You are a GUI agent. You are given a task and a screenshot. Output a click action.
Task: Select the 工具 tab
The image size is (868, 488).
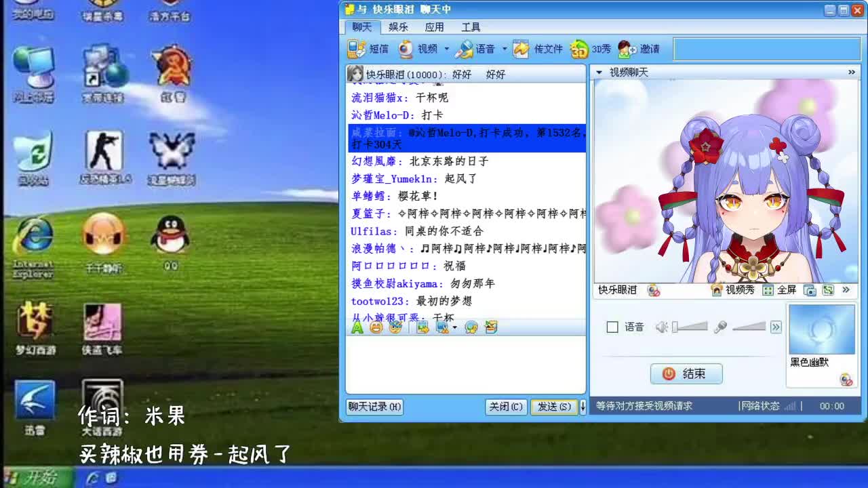tap(471, 27)
